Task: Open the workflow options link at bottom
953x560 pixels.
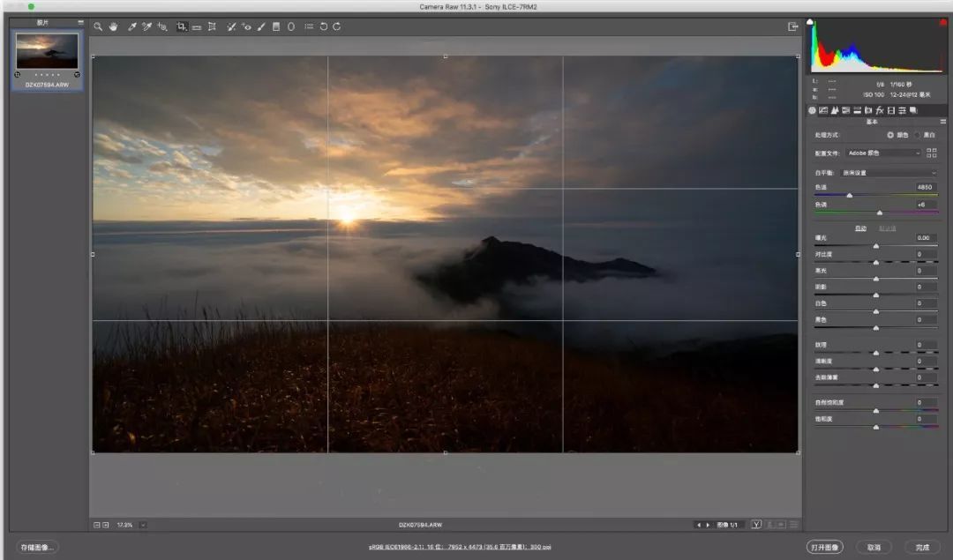Action: [x=460, y=548]
